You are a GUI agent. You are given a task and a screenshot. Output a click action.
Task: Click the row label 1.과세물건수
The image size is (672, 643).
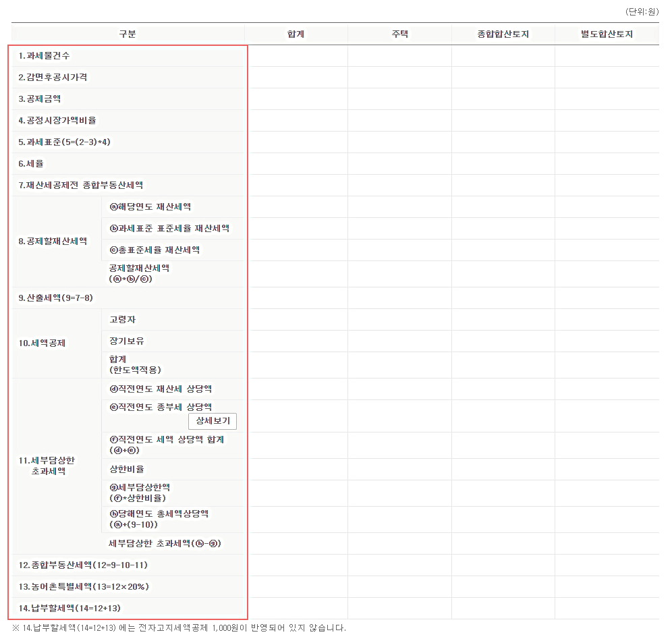[44, 56]
